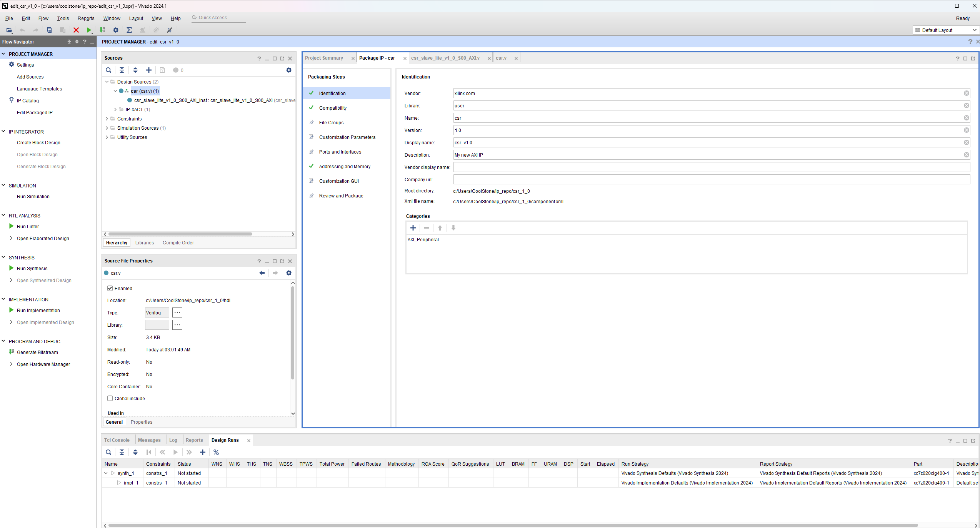Open Sources panel settings gear

(x=289, y=70)
